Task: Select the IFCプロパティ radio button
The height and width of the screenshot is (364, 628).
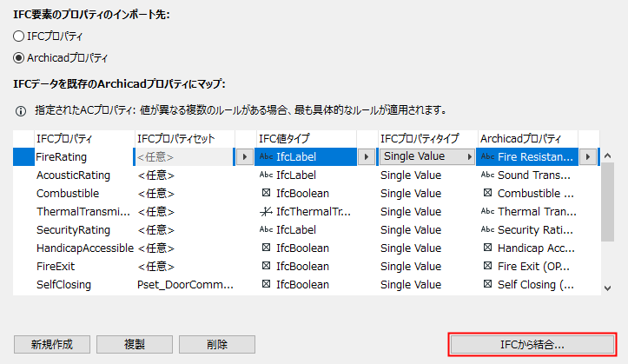Action: point(19,36)
